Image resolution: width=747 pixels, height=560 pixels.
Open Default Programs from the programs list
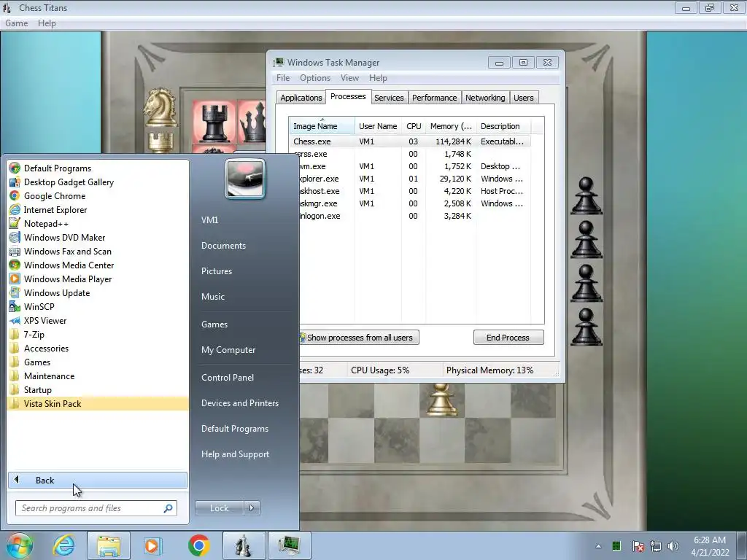pyautogui.click(x=57, y=168)
